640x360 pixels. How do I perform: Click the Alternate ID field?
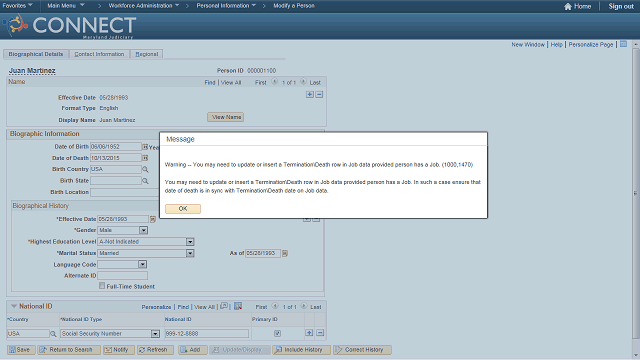(x=122, y=276)
